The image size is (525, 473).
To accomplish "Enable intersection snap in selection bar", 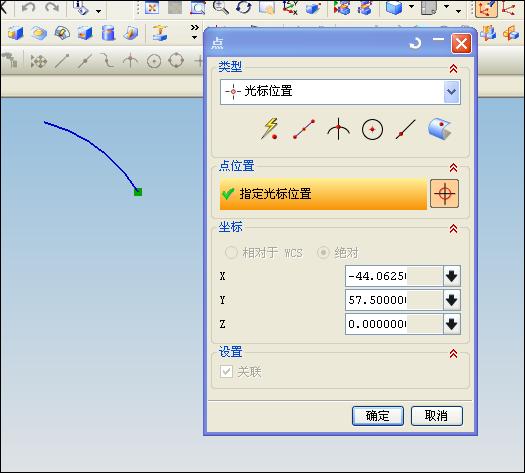I will point(130,61).
